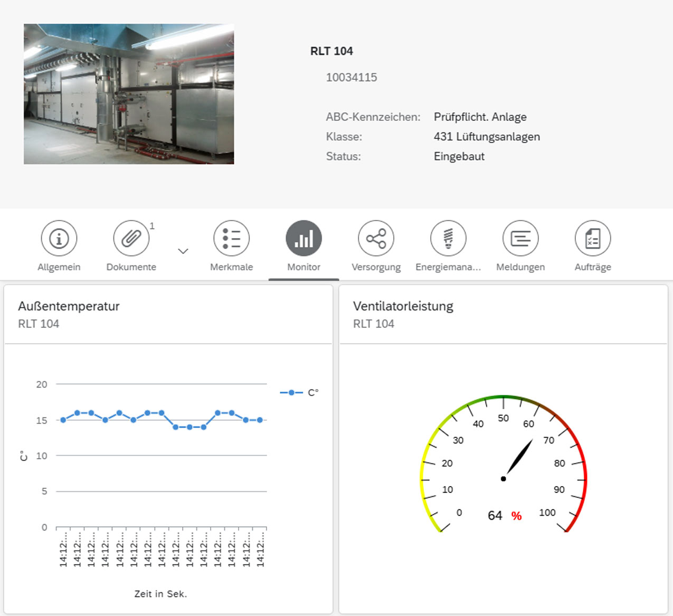
Task: Expand the chevron next to Dokumente
Action: (183, 251)
